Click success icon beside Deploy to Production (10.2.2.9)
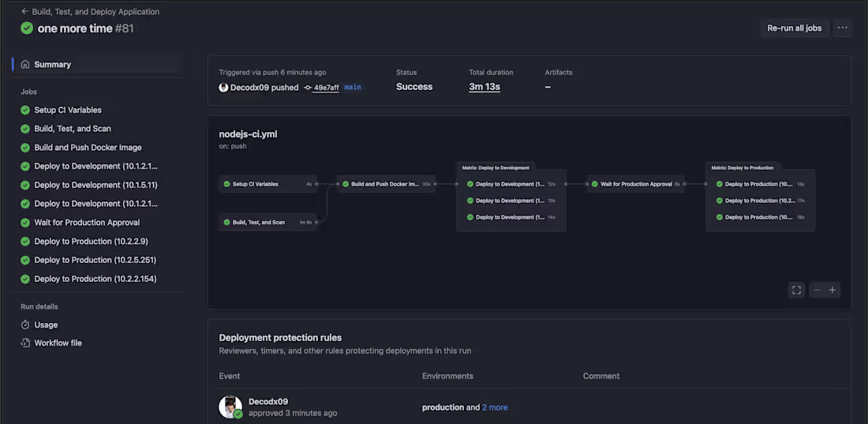This screenshot has height=424, width=868. click(25, 241)
